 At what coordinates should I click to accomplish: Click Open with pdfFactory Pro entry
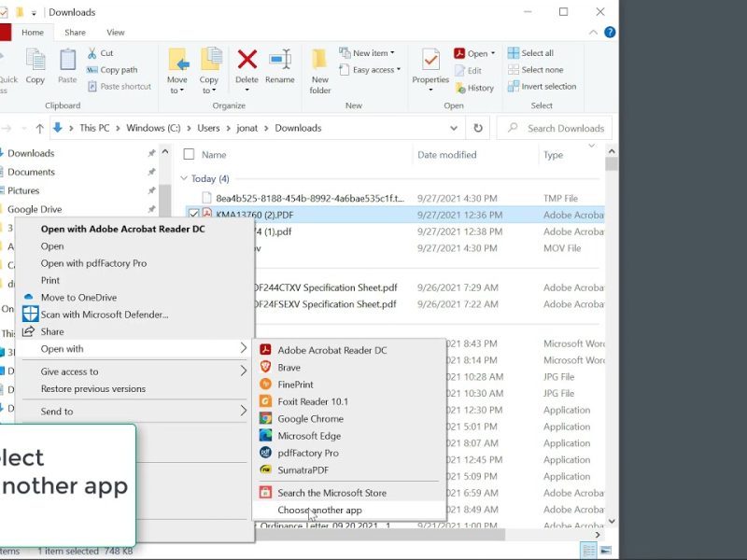(134, 263)
